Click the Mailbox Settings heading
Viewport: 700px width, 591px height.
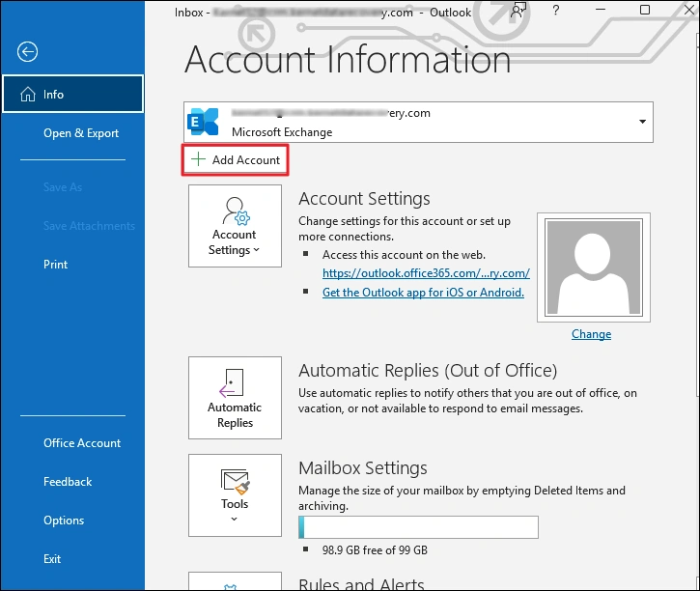363,467
